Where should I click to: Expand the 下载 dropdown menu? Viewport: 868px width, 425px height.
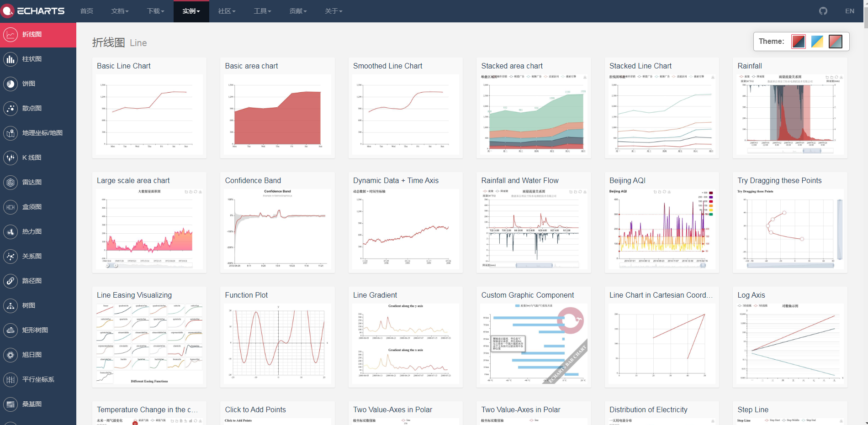(155, 11)
